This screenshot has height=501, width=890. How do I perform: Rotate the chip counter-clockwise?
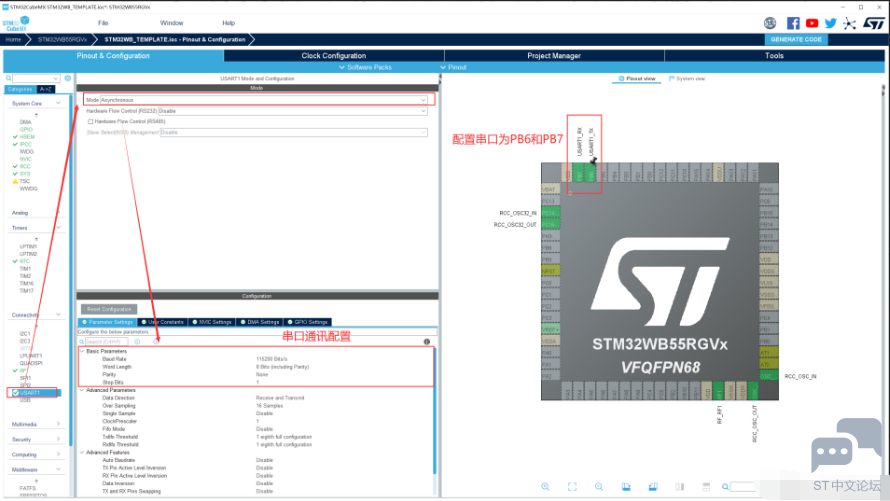coord(653,487)
